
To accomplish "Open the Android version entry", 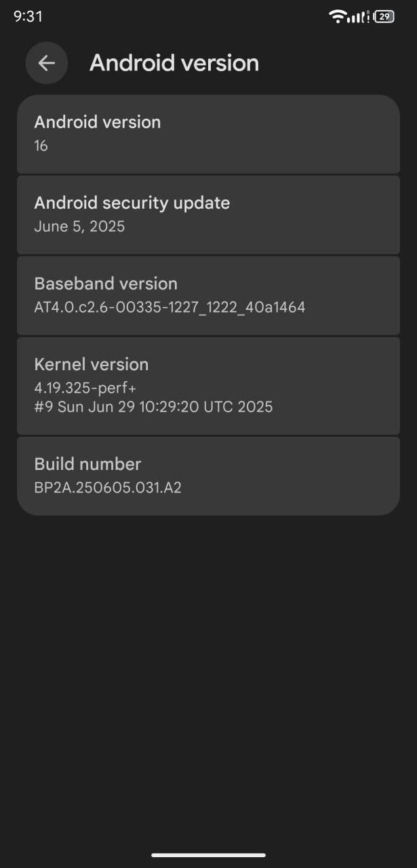I will tap(208, 134).
